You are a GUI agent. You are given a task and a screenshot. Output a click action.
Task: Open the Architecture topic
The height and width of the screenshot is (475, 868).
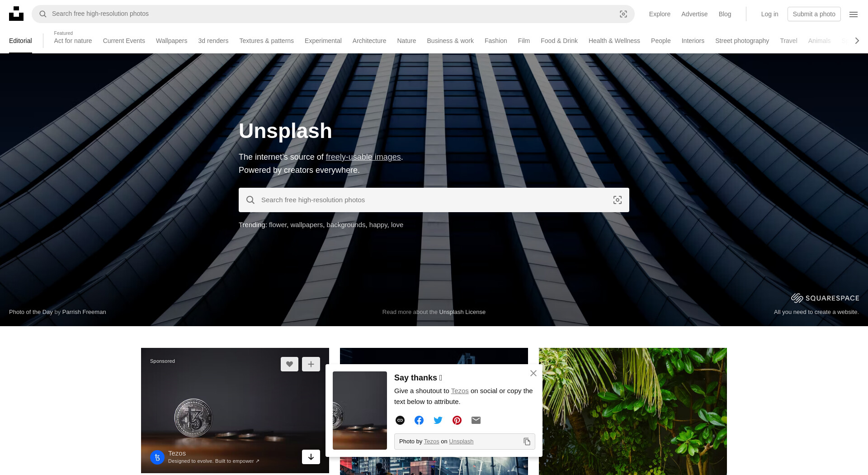(x=369, y=41)
